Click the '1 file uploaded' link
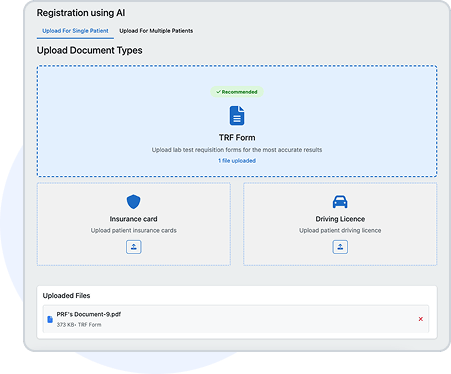The height and width of the screenshot is (374, 451). pyautogui.click(x=237, y=161)
